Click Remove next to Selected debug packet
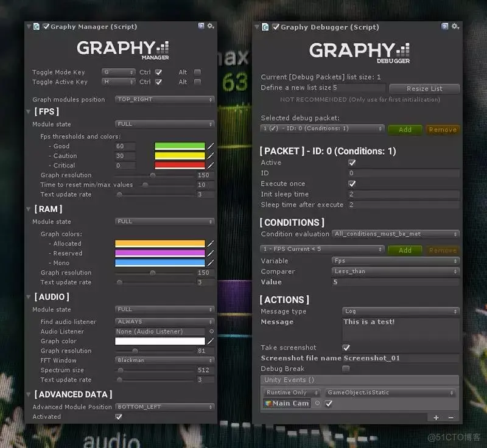 coord(443,130)
